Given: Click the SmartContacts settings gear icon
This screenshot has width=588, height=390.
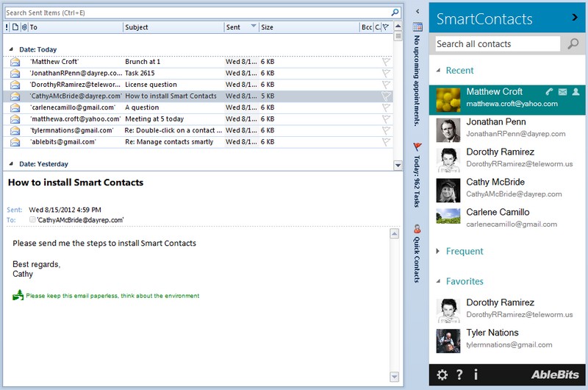Looking at the screenshot, I should 442,375.
